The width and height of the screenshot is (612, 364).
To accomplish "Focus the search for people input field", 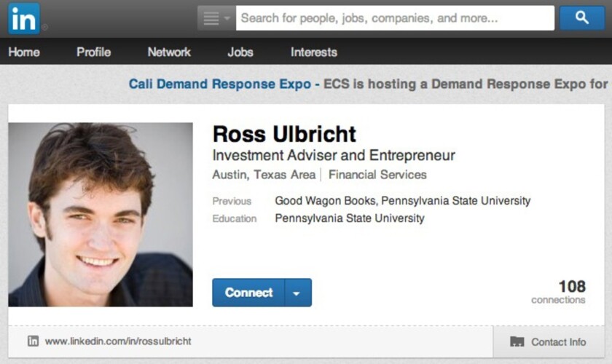I will tap(395, 18).
